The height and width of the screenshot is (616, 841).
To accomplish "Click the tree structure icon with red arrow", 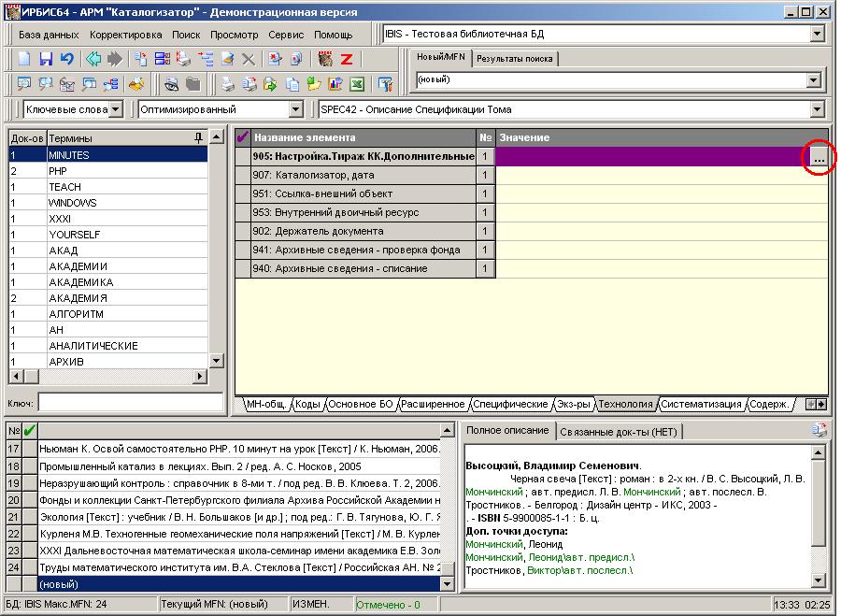I will click(x=206, y=59).
